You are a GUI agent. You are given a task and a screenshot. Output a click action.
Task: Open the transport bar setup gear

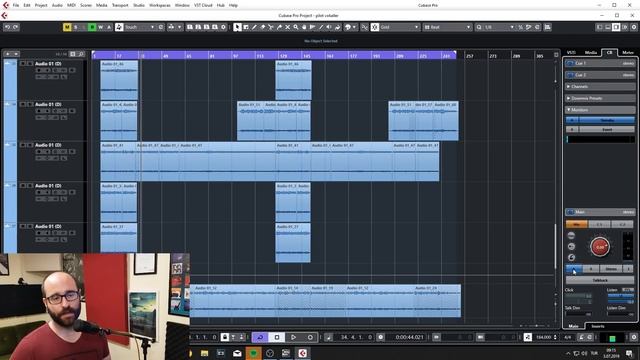pos(634,337)
